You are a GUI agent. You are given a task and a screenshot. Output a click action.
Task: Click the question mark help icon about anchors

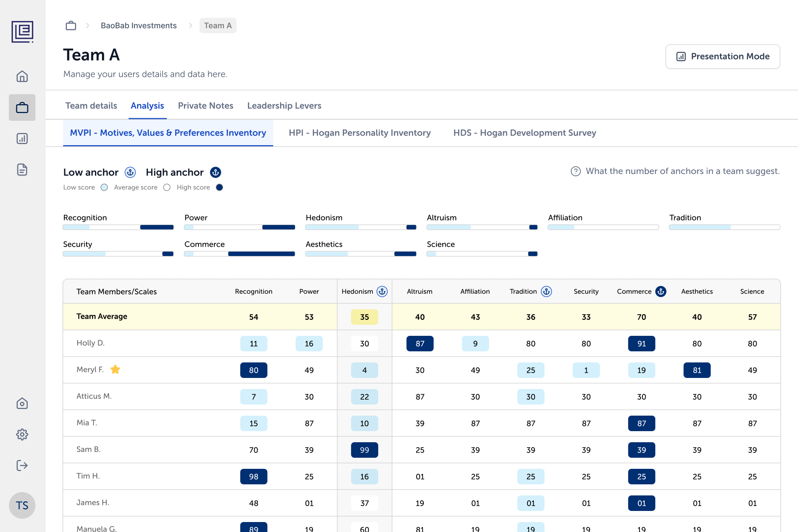(576, 171)
